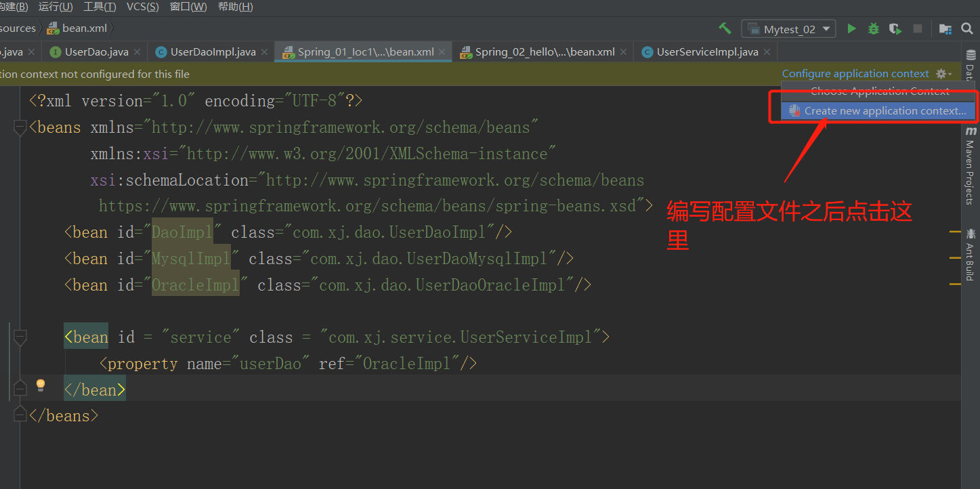Expand the gear options in the notification bar
The image size is (980, 489).
[943, 74]
